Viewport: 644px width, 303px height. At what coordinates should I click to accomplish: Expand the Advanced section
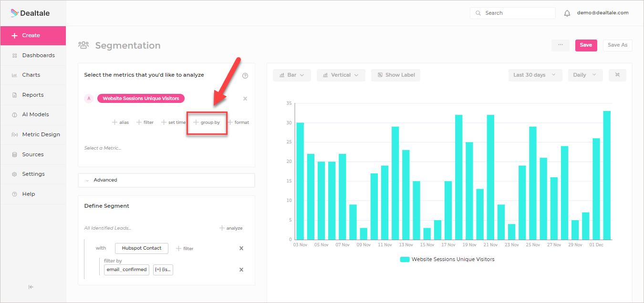point(166,180)
